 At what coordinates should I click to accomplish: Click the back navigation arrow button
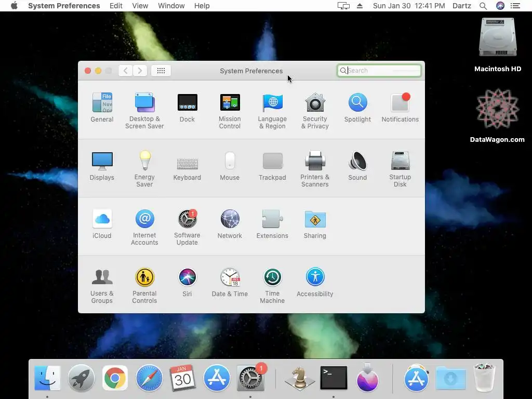(x=126, y=71)
